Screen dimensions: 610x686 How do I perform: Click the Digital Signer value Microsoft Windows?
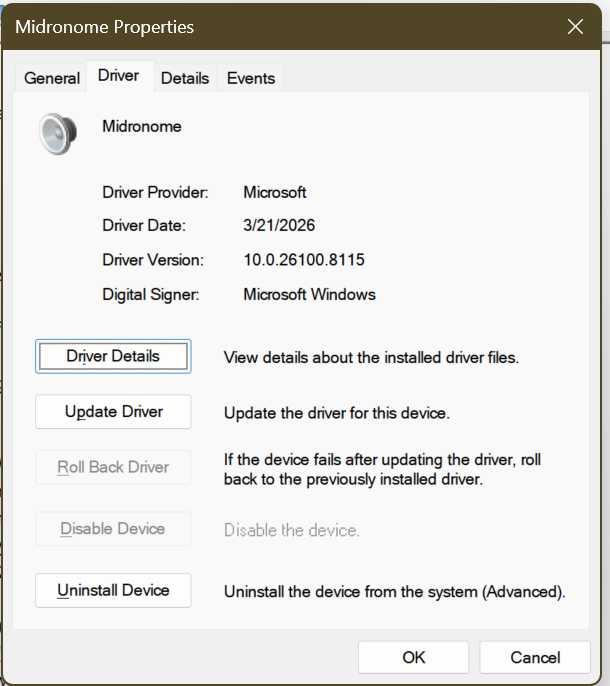[309, 294]
